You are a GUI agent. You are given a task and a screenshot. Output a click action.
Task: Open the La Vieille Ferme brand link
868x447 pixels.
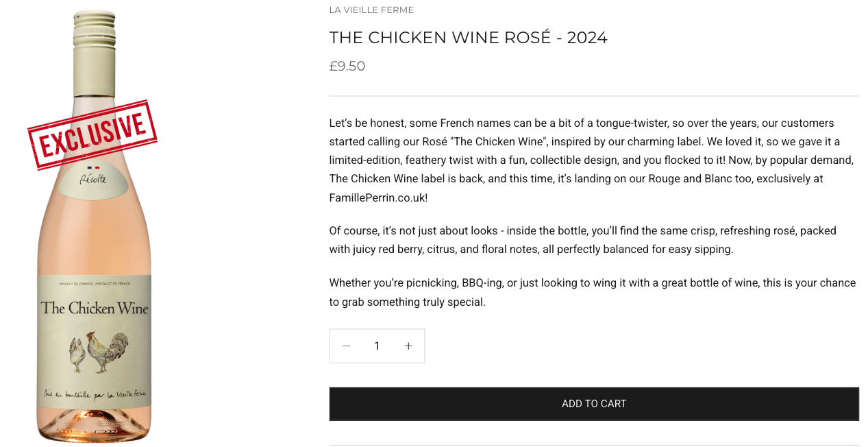tap(371, 10)
